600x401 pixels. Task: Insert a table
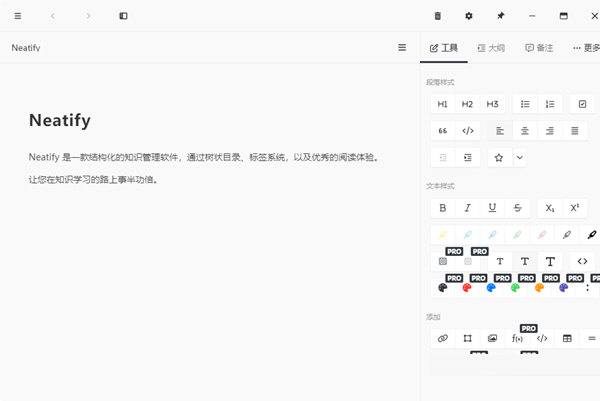(567, 338)
